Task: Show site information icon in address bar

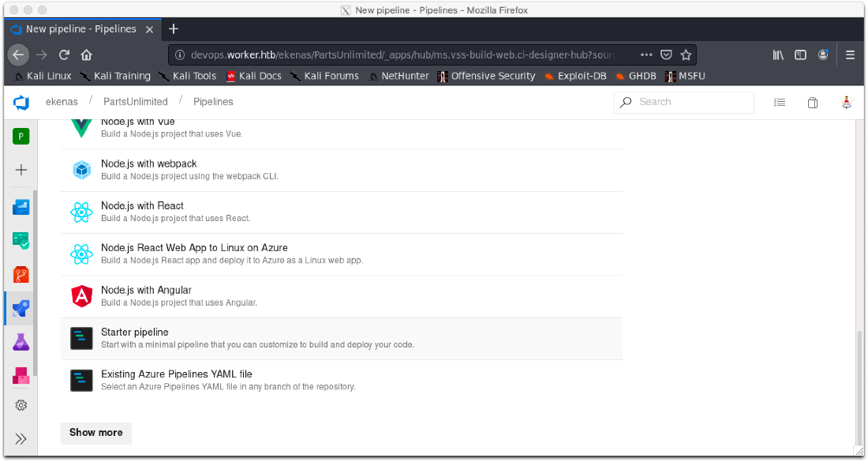Action: tap(179, 54)
